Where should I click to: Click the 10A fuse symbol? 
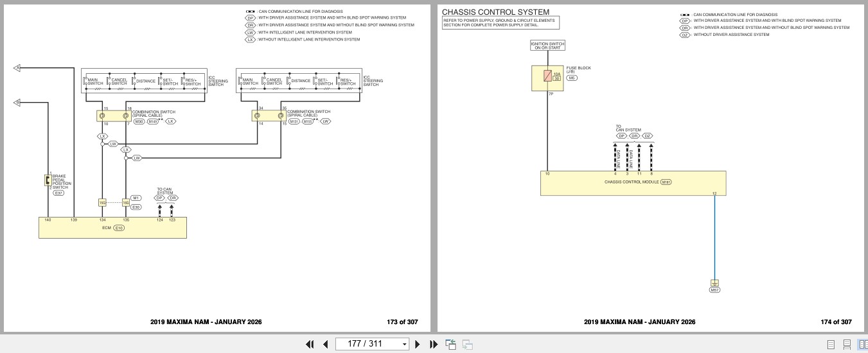(x=547, y=76)
